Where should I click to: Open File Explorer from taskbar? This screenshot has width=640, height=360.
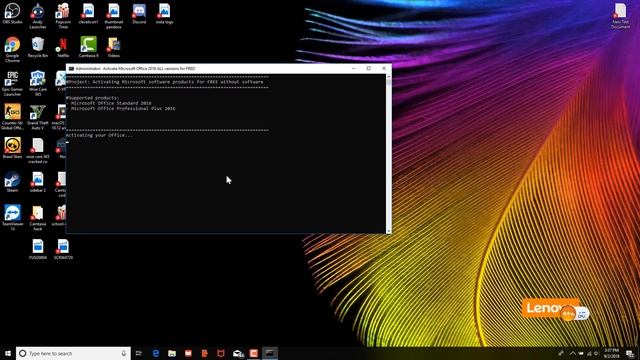click(172, 353)
